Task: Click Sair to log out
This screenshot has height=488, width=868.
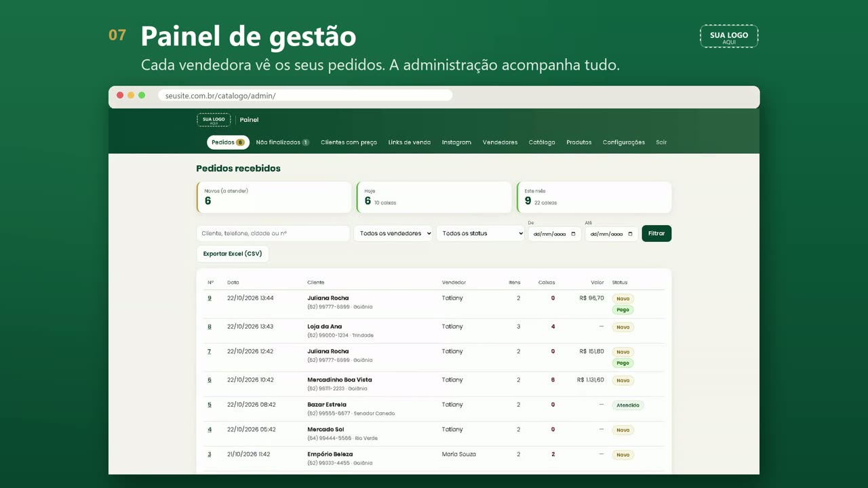Action: (x=661, y=142)
